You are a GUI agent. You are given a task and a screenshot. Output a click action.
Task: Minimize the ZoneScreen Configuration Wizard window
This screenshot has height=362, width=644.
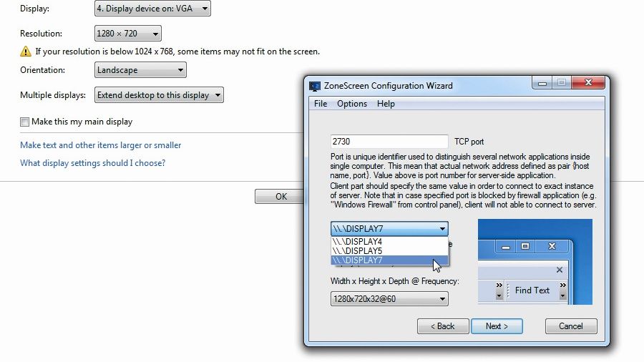[x=542, y=83]
